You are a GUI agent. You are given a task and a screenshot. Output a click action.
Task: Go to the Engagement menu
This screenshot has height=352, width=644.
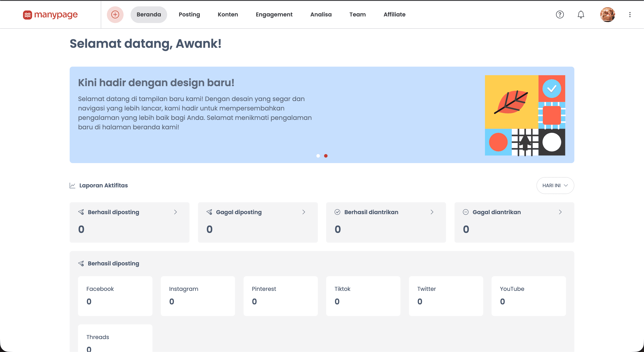coord(274,14)
